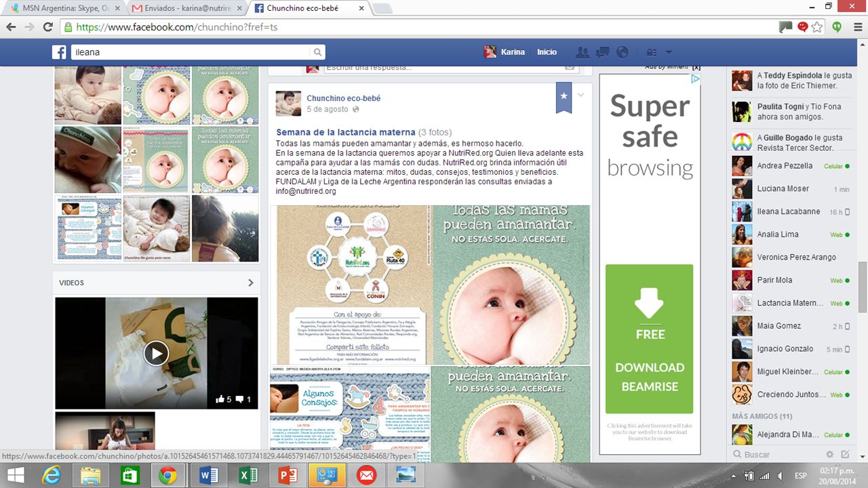Screen dimensions: 868x488
Task: Open Chrome hamburger menu
Action: [856, 27]
